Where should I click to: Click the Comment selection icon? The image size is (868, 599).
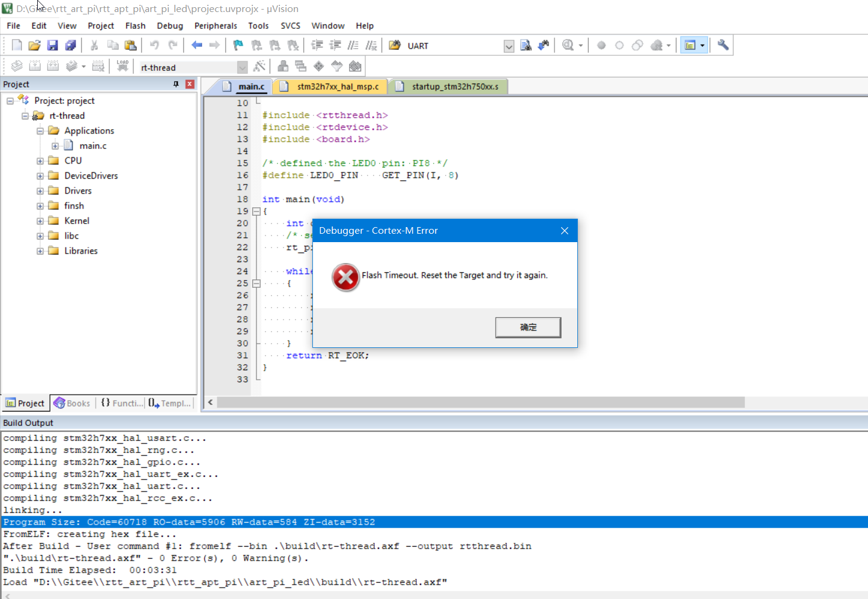[x=353, y=45]
